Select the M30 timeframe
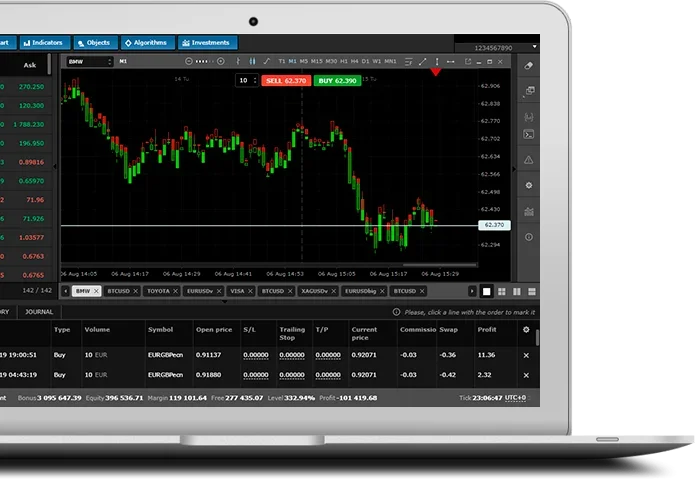Image resolution: width=695 pixels, height=479 pixels. [x=332, y=62]
